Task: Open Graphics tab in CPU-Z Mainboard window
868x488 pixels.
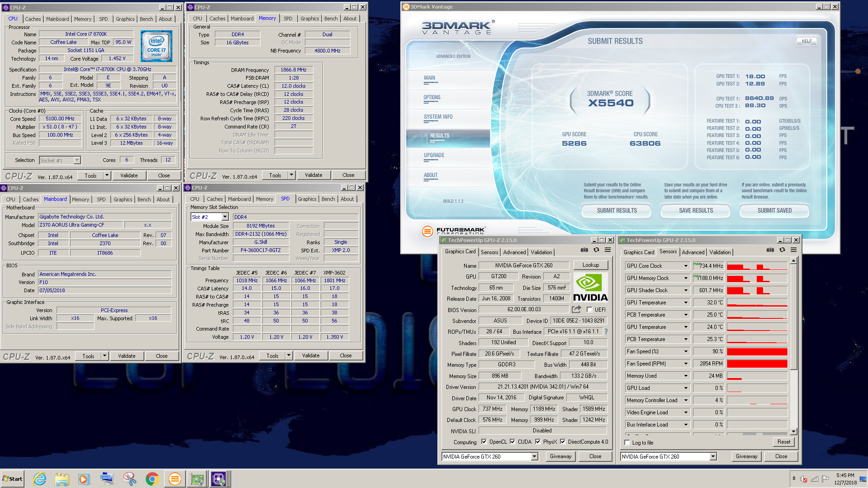Action: click(123, 199)
